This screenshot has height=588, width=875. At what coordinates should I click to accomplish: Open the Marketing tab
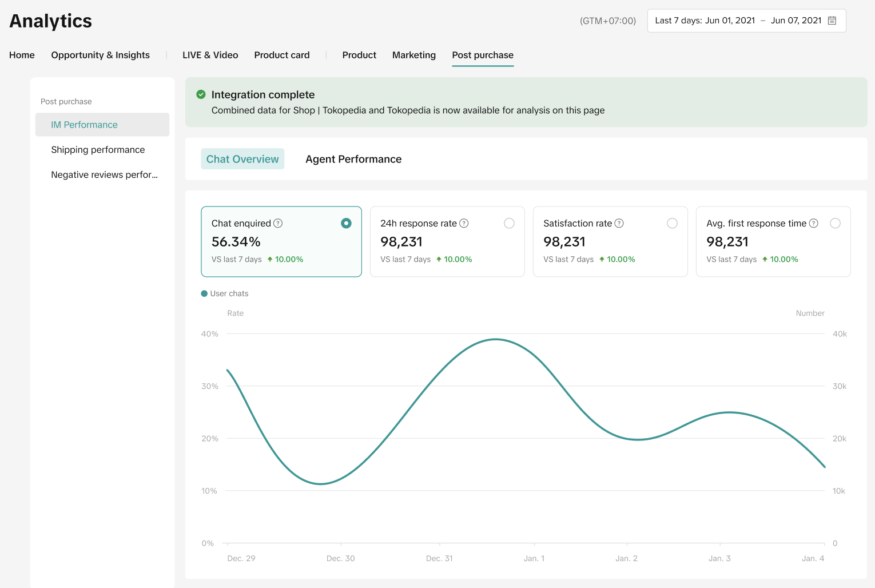[x=413, y=55]
